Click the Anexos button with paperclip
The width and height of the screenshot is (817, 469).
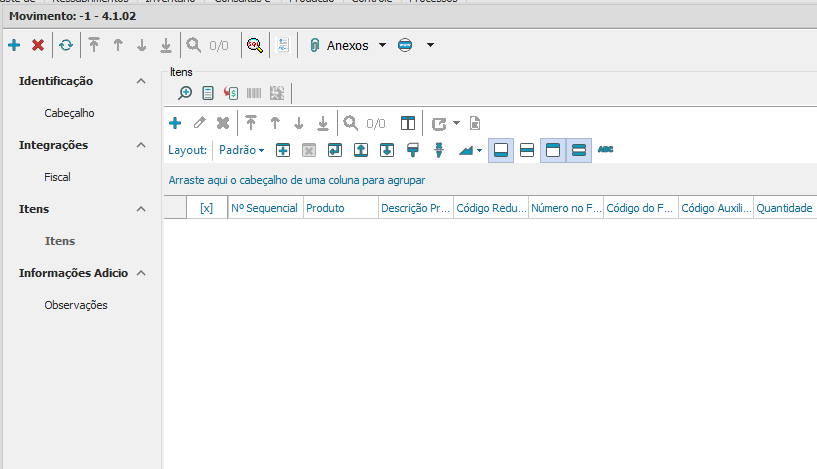[x=339, y=45]
